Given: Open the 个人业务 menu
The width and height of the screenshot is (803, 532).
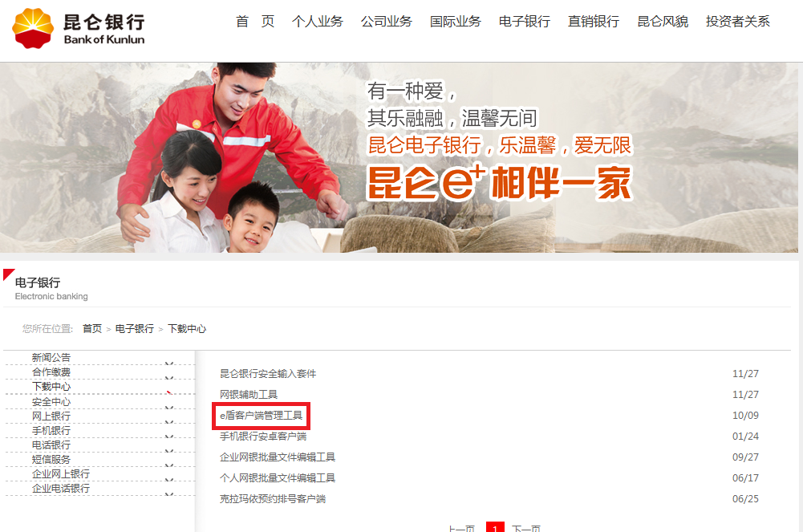Looking at the screenshot, I should click(x=317, y=22).
